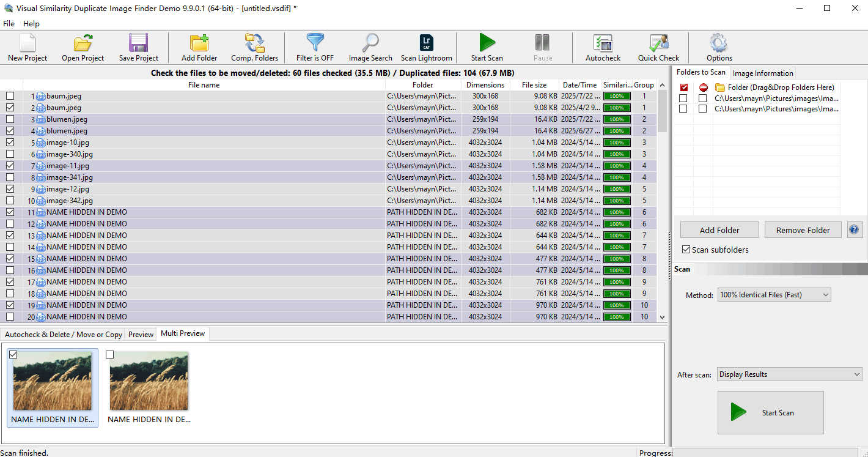The width and height of the screenshot is (868, 457).
Task: Run Autocheck from the toolbar
Action: pyautogui.click(x=603, y=48)
